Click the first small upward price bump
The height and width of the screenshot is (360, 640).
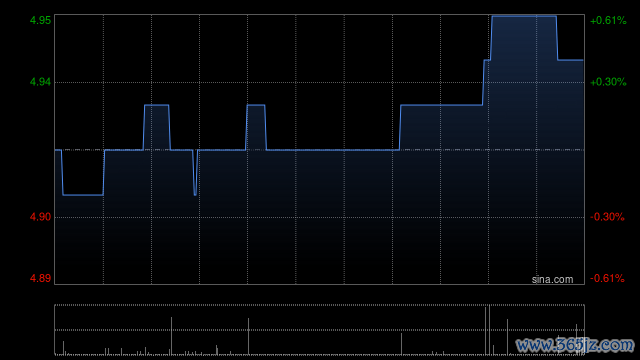(156, 105)
